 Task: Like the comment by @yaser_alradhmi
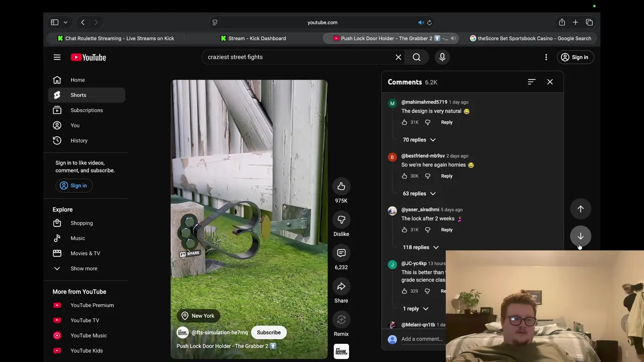click(x=405, y=230)
